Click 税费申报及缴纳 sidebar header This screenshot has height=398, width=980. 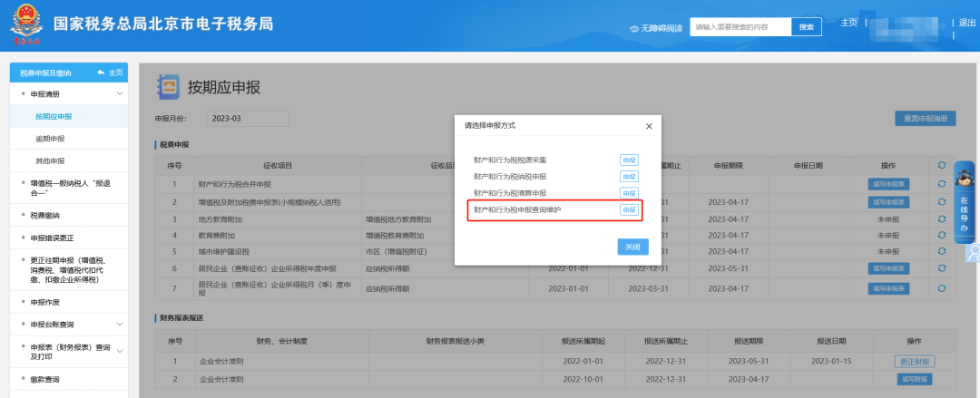coord(45,73)
